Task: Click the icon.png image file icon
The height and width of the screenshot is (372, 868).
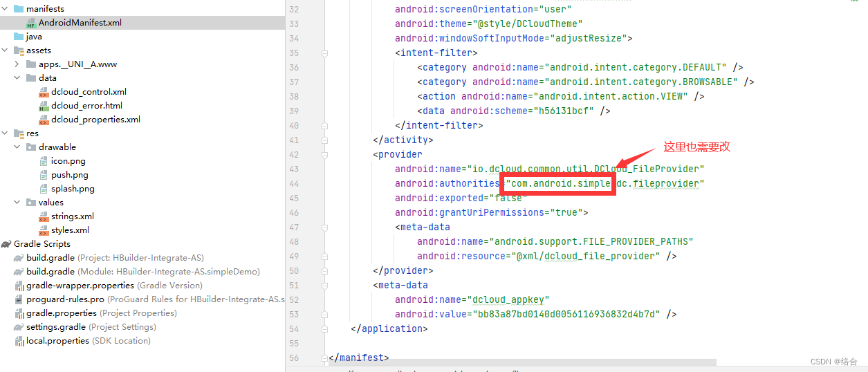Action: [44, 161]
